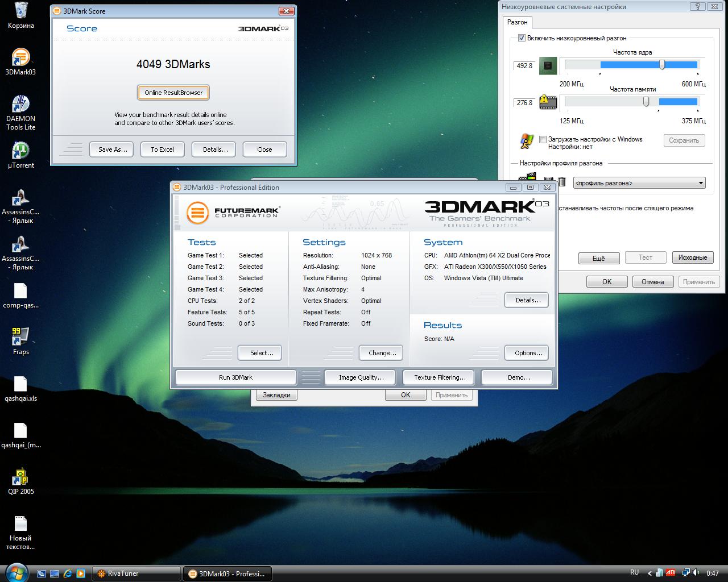728x582 pixels.
Task: Switch to RivaTuner in the taskbar
Action: (x=136, y=573)
